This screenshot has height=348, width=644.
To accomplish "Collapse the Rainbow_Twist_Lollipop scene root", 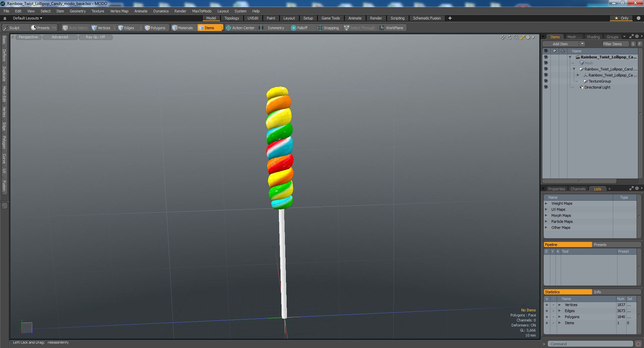I will [x=570, y=57].
